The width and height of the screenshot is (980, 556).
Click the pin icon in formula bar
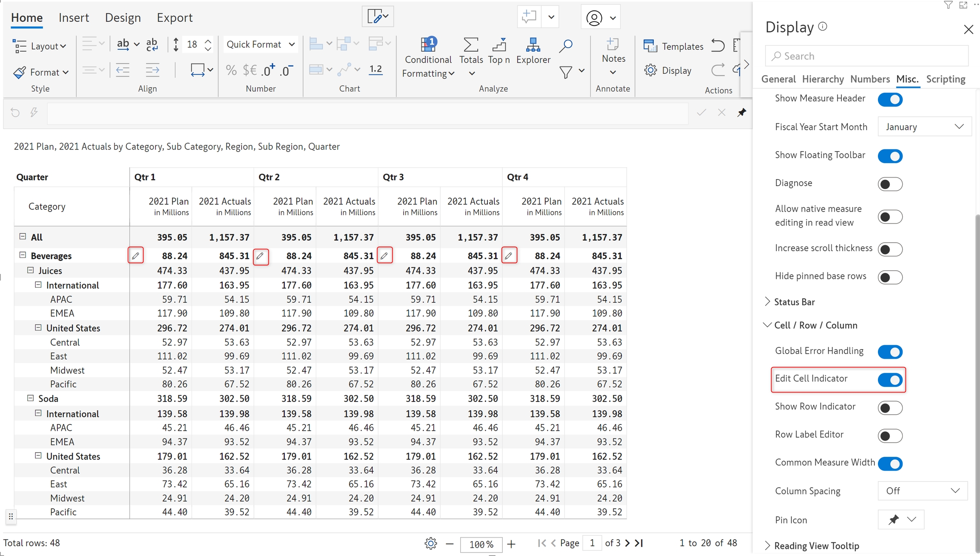741,112
